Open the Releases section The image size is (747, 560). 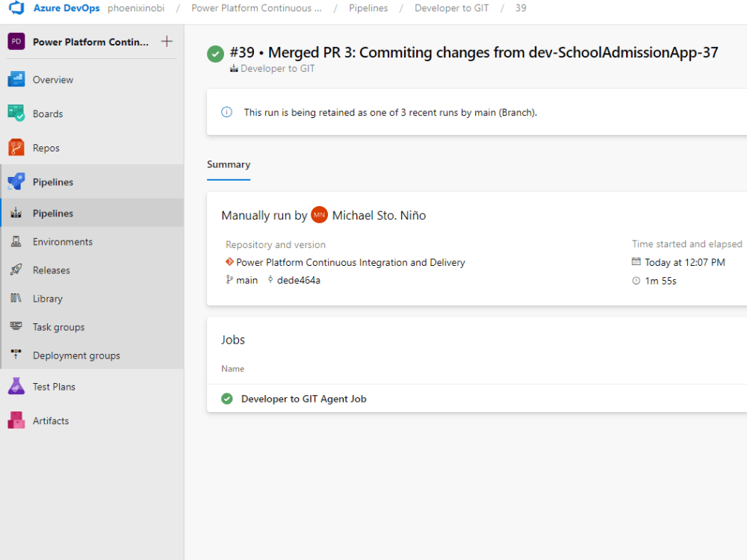[49, 270]
